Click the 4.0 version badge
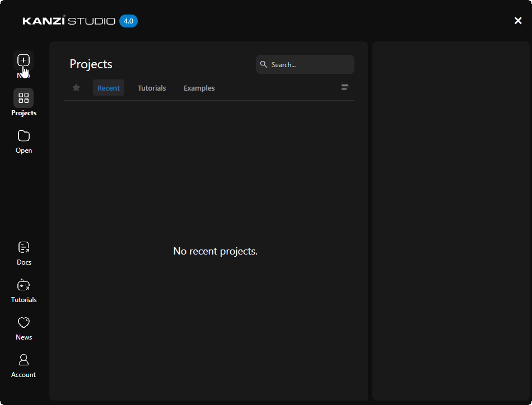The width and height of the screenshot is (532, 405). point(128,21)
